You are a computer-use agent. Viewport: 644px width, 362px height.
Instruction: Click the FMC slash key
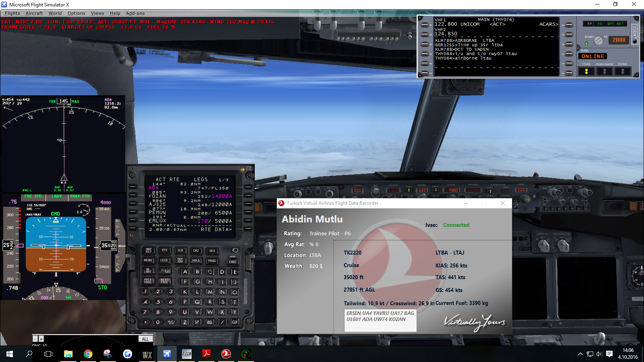click(x=222, y=322)
